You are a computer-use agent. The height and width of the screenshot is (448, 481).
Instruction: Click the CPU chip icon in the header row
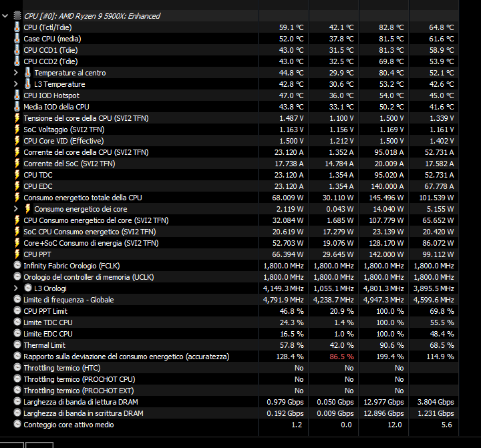pyautogui.click(x=17, y=16)
